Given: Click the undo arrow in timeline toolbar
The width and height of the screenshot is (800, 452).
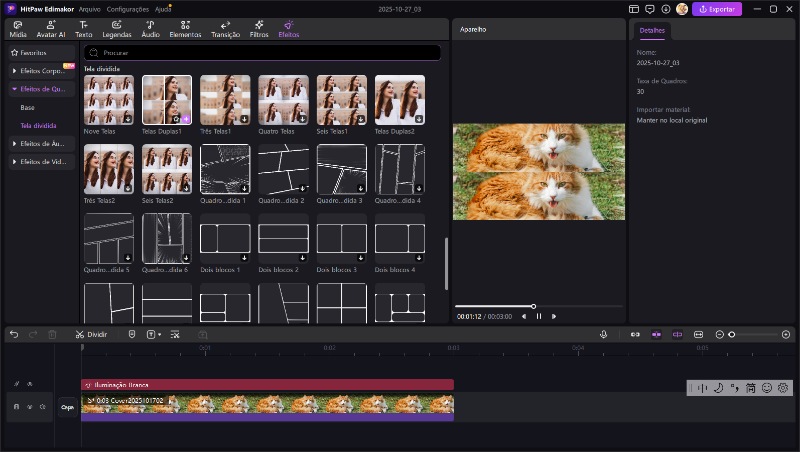Looking at the screenshot, I should pos(14,334).
